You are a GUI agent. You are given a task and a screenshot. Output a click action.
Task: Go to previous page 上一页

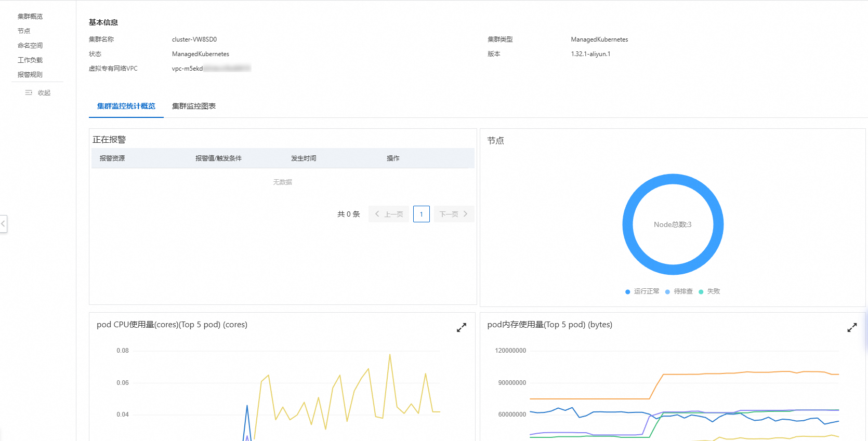pos(389,214)
